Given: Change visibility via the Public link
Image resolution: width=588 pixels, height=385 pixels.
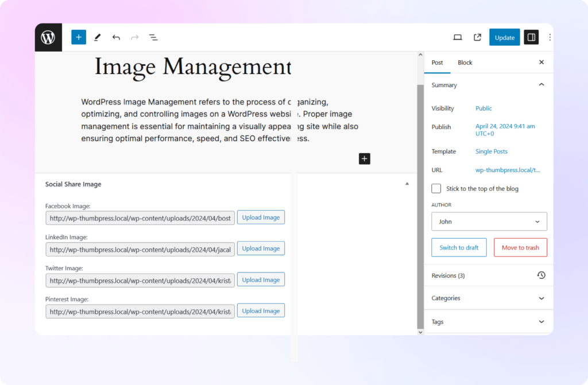Looking at the screenshot, I should click(483, 108).
